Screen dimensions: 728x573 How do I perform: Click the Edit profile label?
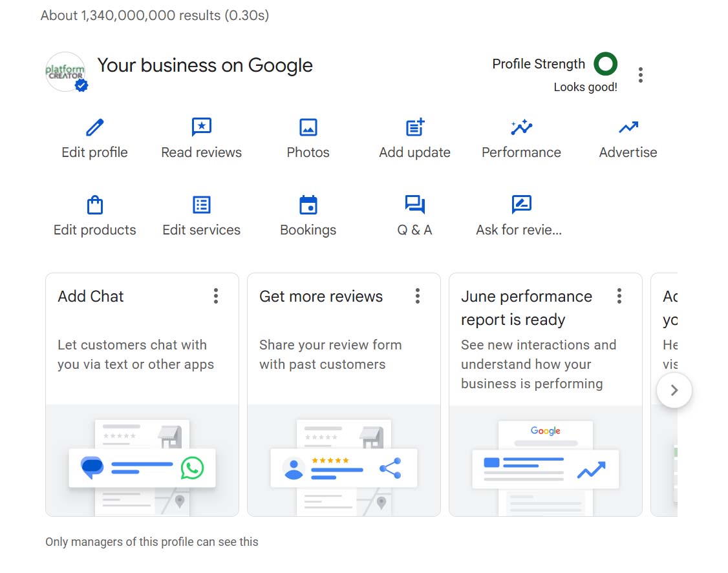(94, 152)
